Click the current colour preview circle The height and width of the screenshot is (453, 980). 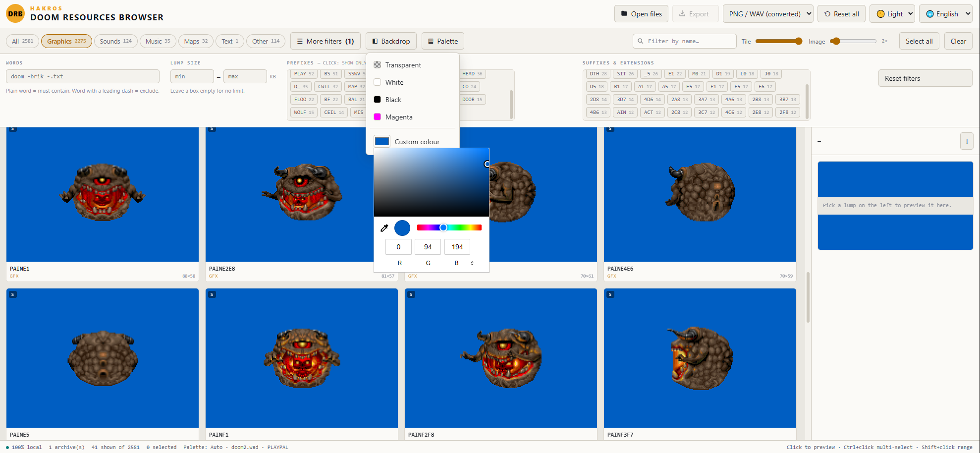[402, 228]
